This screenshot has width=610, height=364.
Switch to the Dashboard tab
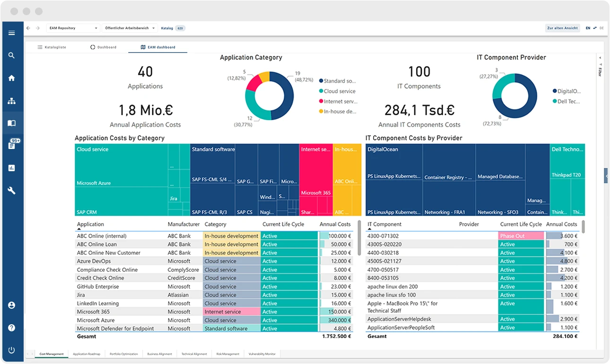click(x=103, y=47)
